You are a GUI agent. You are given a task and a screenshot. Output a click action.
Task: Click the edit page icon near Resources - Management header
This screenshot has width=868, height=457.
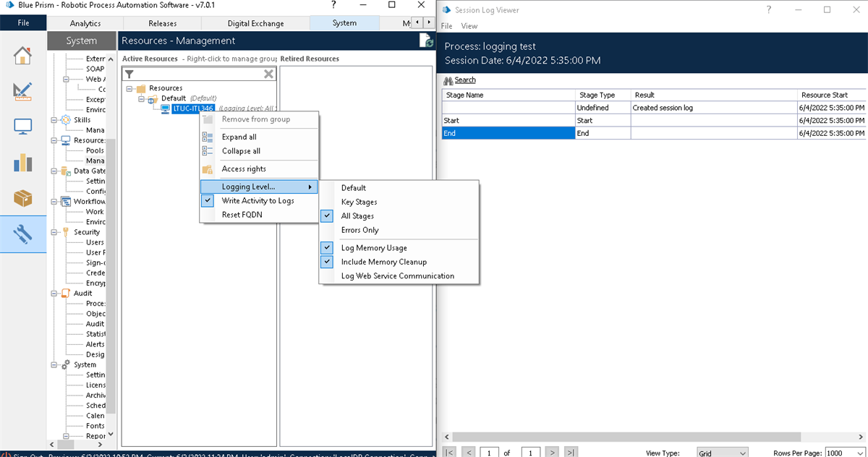pyautogui.click(x=426, y=40)
